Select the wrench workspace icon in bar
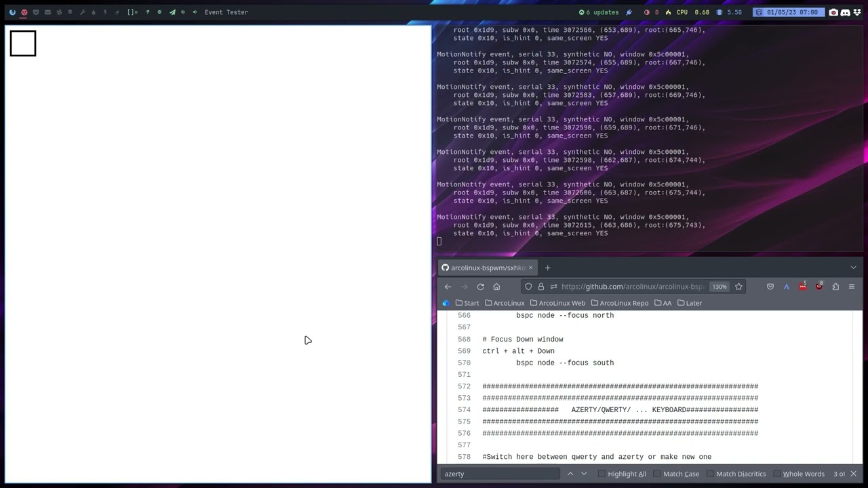 [x=82, y=12]
